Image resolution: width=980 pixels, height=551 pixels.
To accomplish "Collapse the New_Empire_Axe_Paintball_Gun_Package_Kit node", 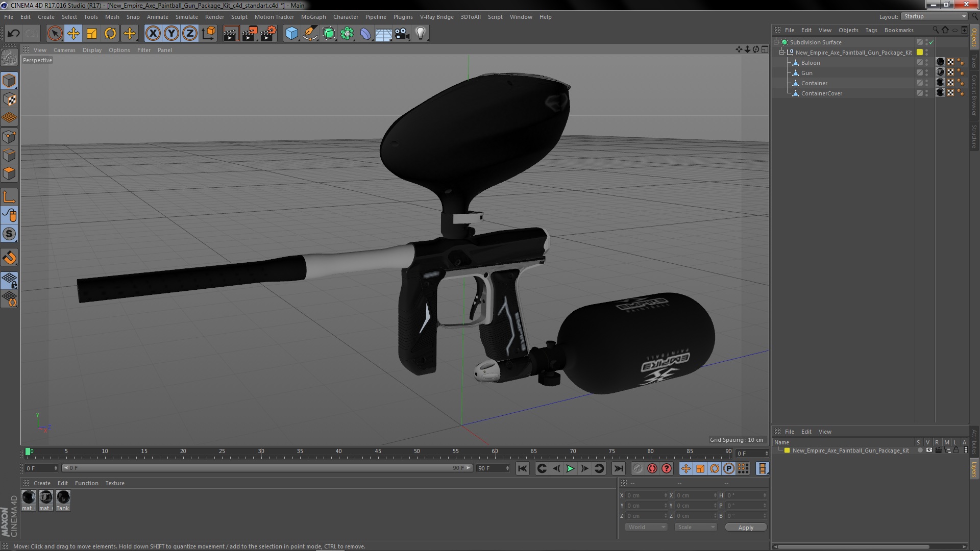I will point(782,52).
